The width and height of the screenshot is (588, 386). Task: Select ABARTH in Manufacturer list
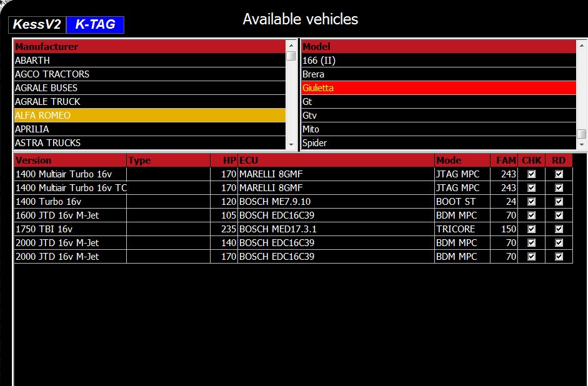coord(149,61)
